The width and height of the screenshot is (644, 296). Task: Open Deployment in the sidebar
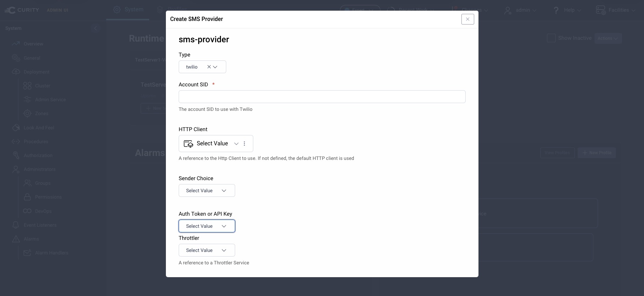(37, 72)
